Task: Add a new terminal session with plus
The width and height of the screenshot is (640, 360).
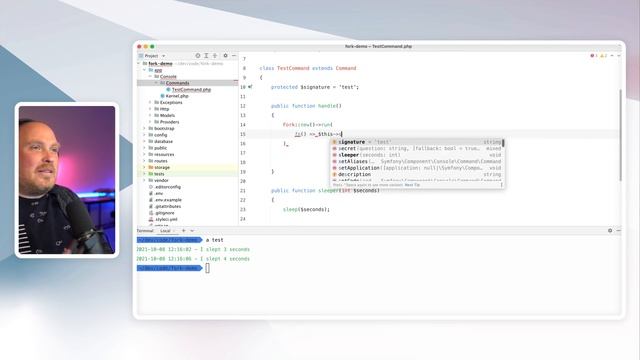Action: 184,231
